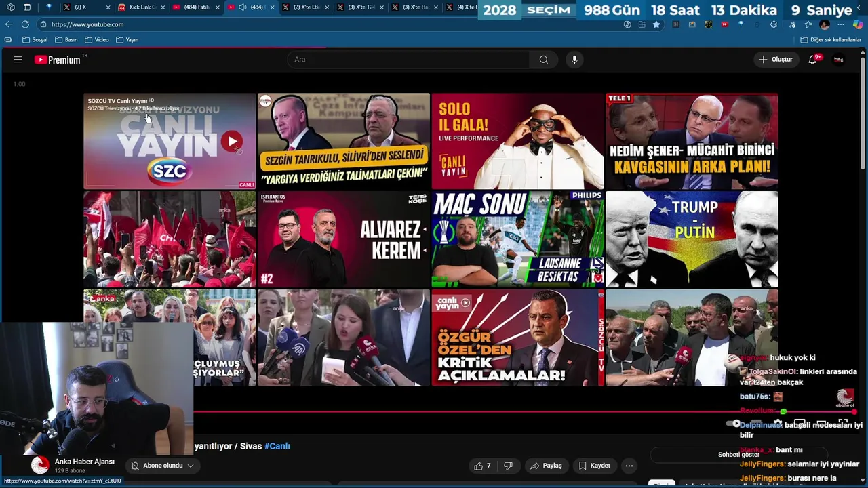
Task: Open the split screen icon in address bar
Action: click(642, 24)
